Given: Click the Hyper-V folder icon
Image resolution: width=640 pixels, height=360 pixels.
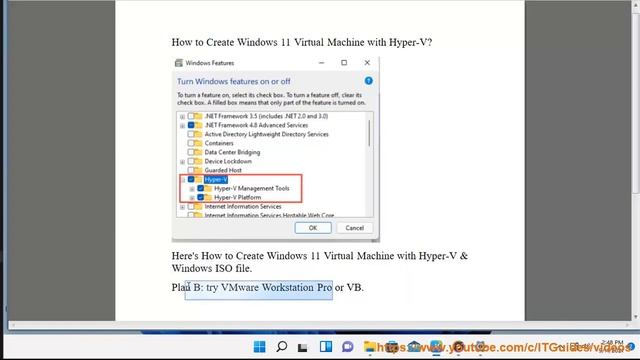Looking at the screenshot, I should (x=199, y=179).
